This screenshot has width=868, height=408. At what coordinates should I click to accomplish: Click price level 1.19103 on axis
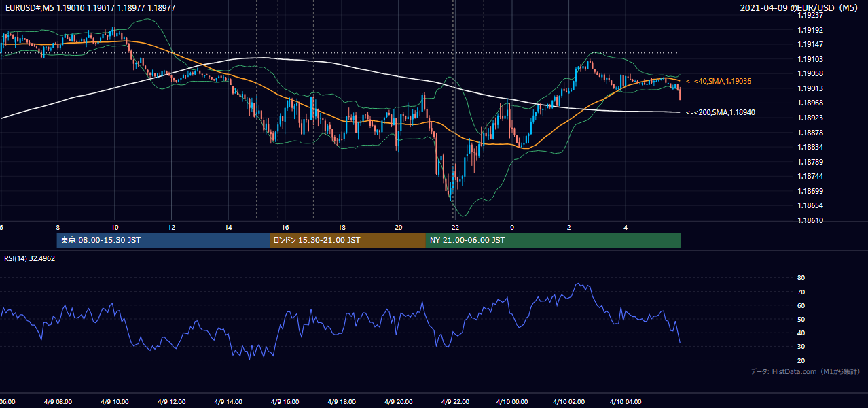pyautogui.click(x=811, y=59)
